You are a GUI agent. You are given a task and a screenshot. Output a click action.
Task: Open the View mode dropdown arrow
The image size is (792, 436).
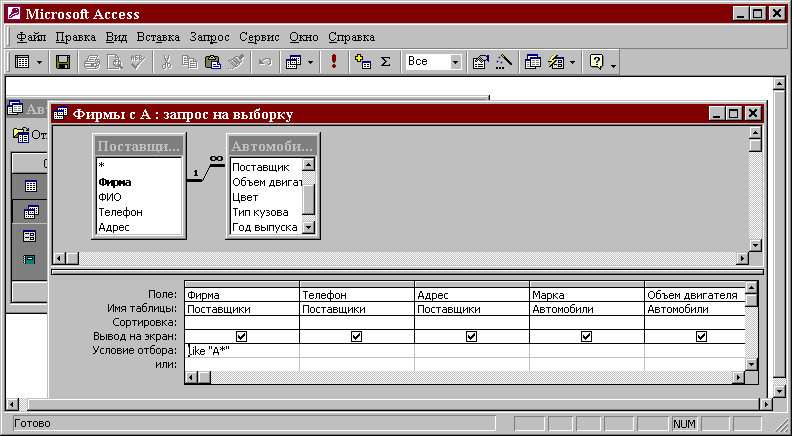(x=39, y=63)
